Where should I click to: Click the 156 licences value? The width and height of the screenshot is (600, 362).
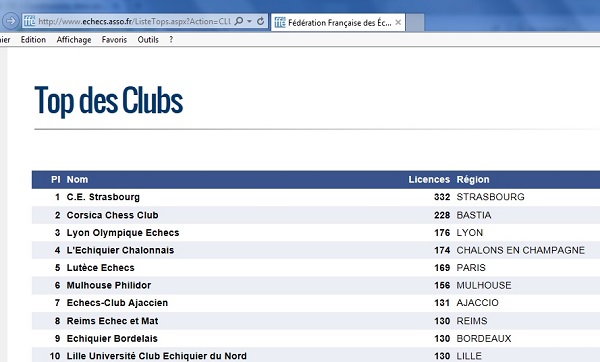tap(442, 285)
